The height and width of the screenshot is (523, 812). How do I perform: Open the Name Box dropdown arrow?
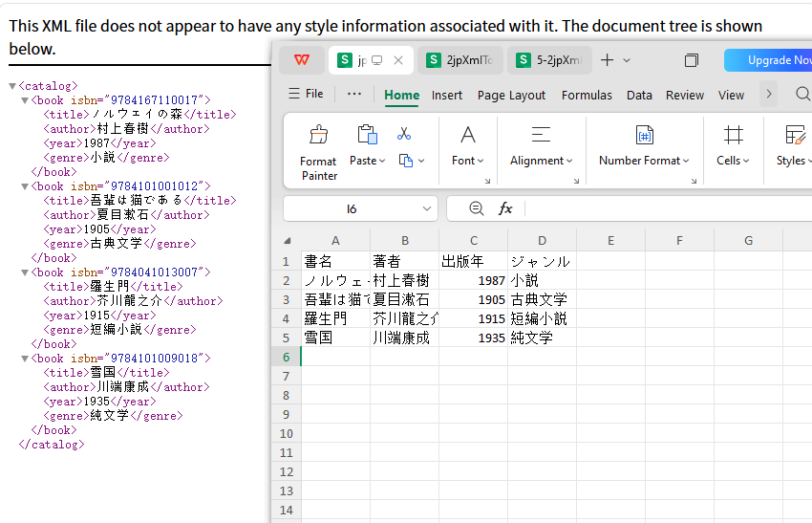[x=427, y=208]
